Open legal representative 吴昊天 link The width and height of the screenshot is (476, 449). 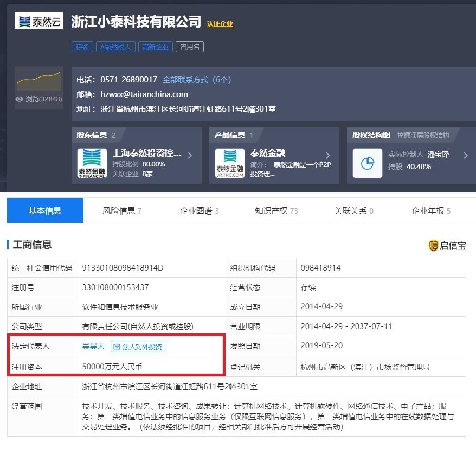(x=93, y=346)
